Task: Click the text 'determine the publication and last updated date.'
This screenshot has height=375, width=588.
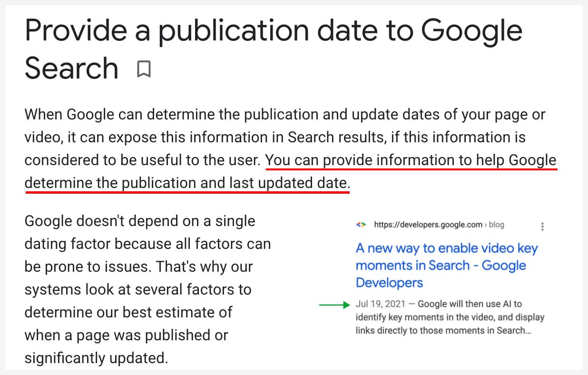Action: [187, 183]
